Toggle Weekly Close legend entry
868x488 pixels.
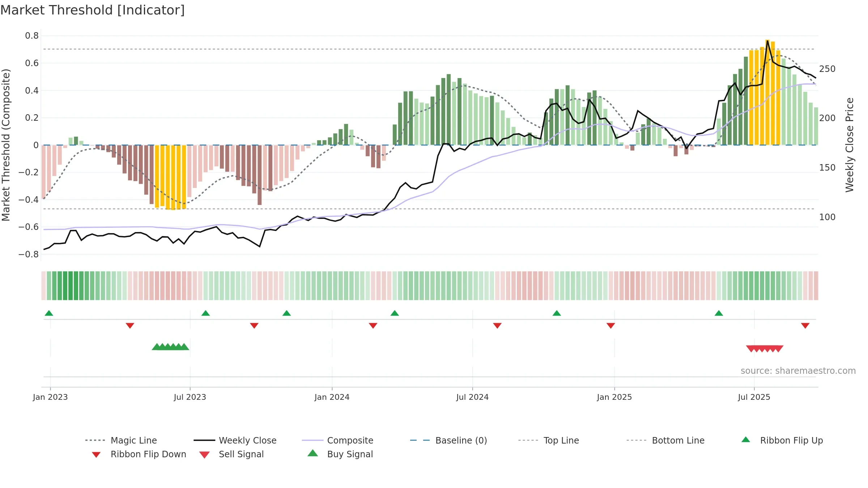click(235, 440)
